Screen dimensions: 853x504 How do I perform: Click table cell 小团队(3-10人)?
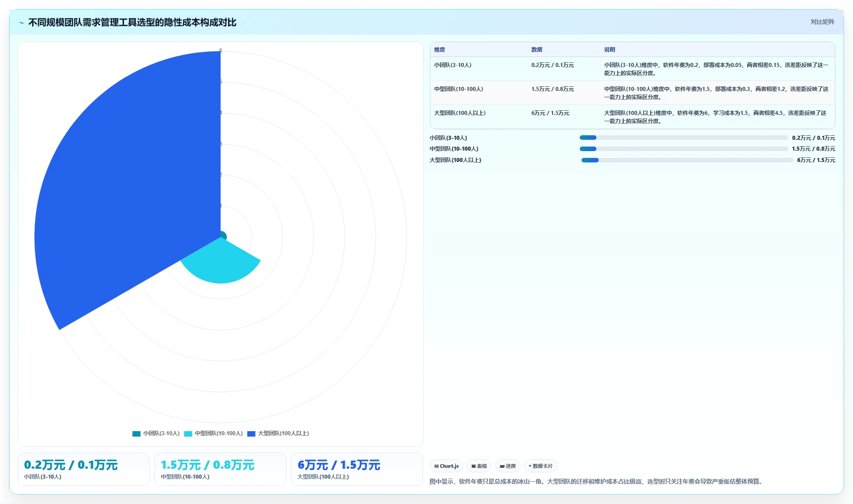point(453,65)
